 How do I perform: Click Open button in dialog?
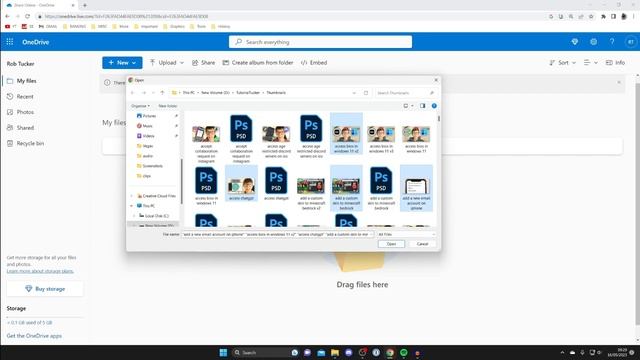[391, 244]
